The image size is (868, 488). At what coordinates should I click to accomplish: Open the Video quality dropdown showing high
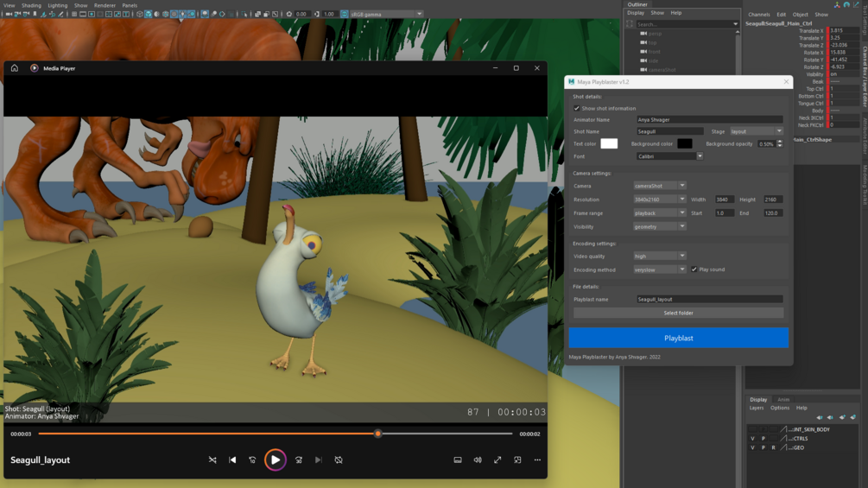point(660,257)
